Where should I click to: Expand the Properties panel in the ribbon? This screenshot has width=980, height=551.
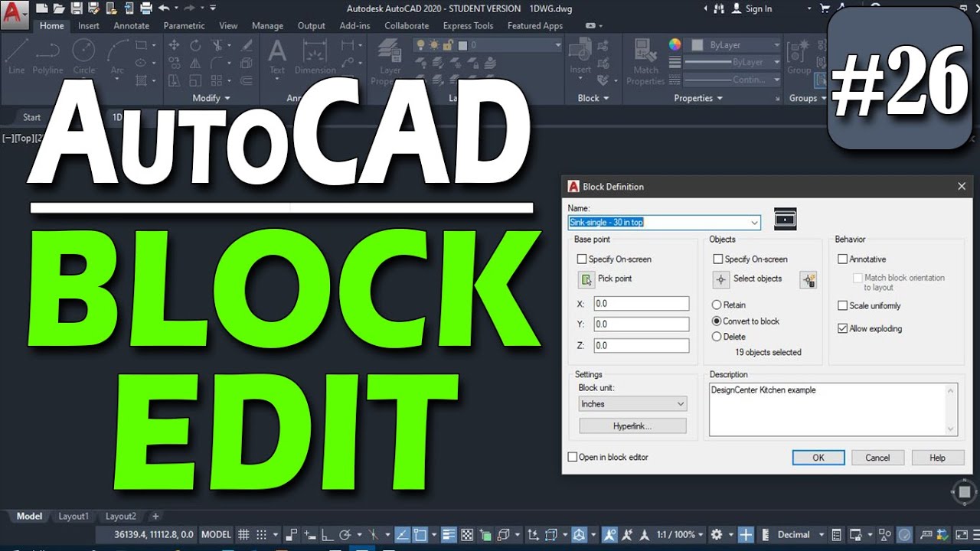698,98
